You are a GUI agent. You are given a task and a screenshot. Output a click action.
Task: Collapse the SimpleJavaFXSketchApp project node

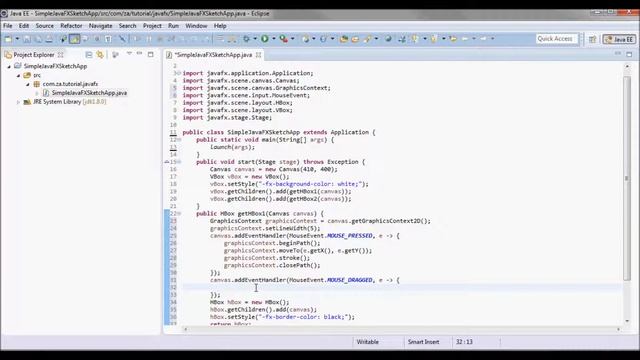[9, 66]
